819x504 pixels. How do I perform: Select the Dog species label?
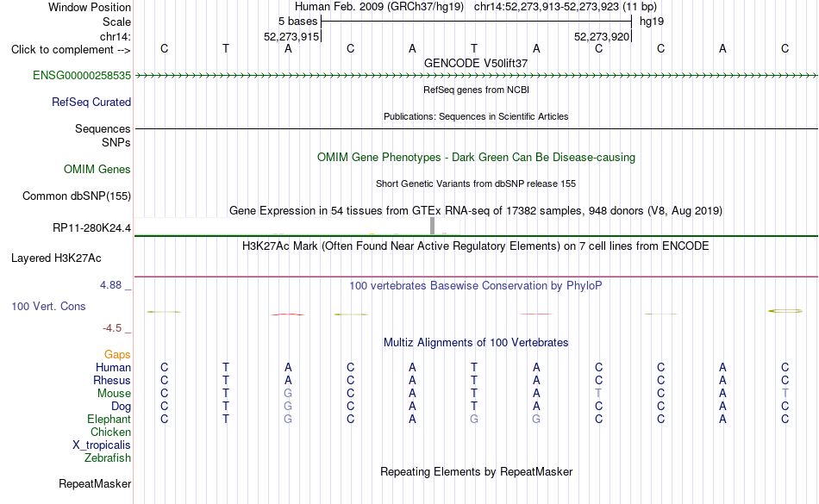click(x=122, y=407)
